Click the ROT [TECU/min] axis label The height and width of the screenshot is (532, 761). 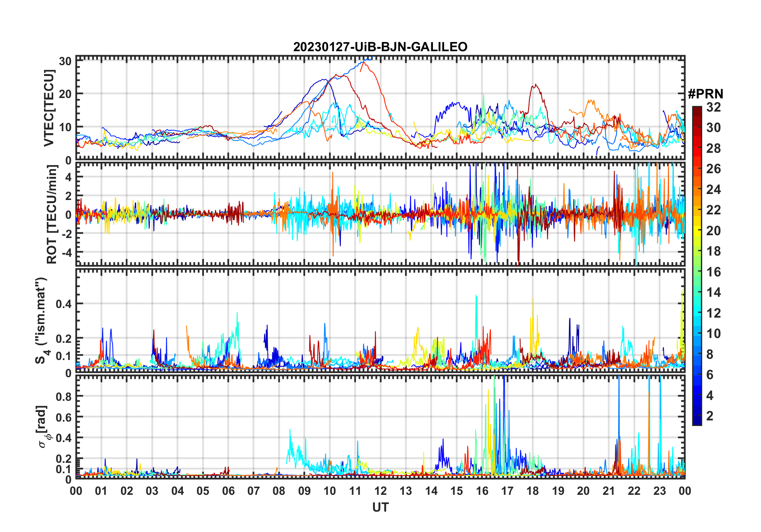click(x=52, y=214)
